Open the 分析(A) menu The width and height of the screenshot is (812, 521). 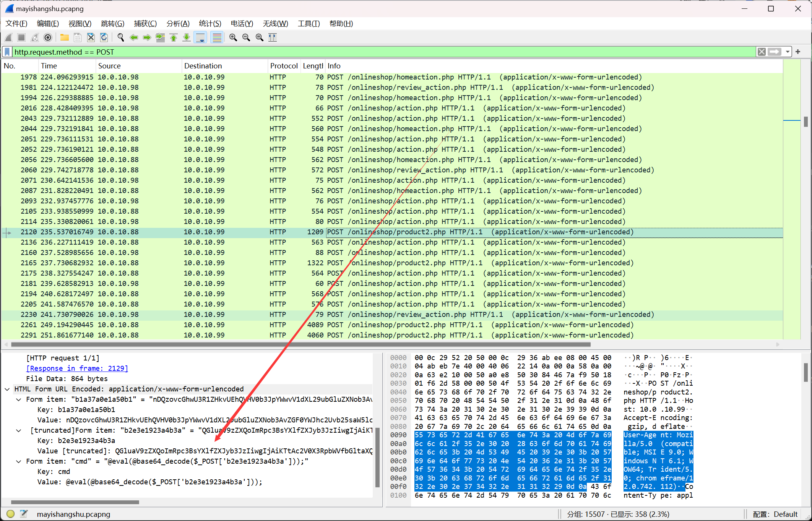pyautogui.click(x=178, y=24)
